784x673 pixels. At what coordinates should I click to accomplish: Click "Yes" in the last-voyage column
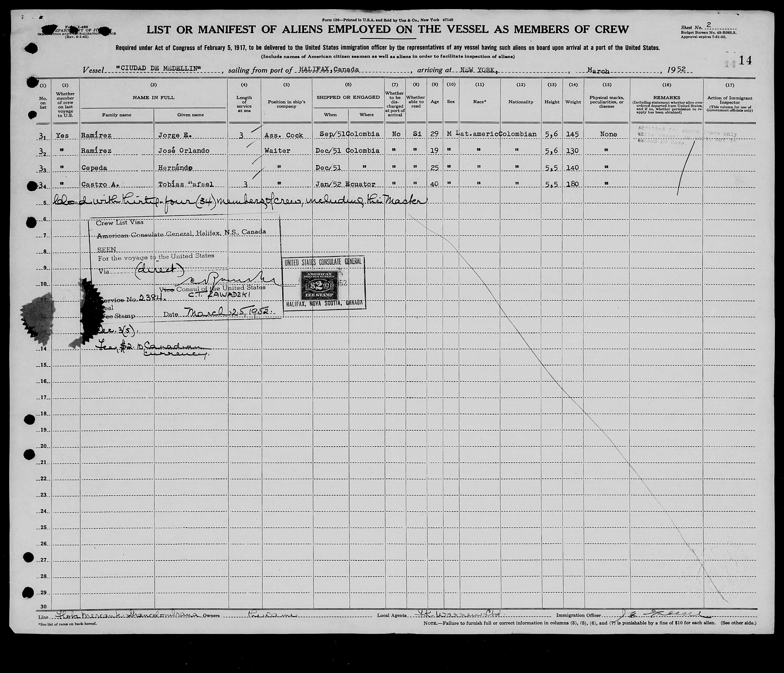[62, 135]
